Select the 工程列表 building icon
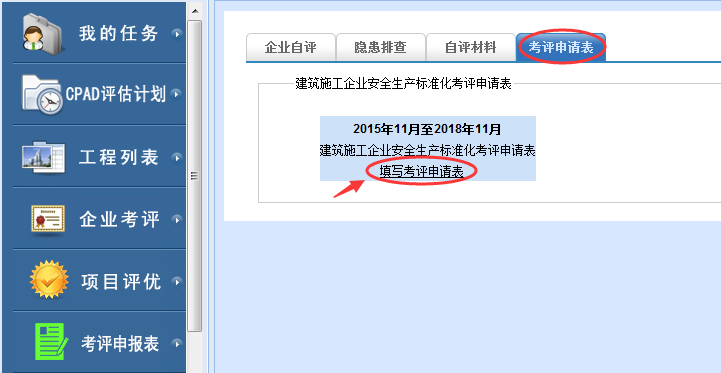 tap(44, 157)
